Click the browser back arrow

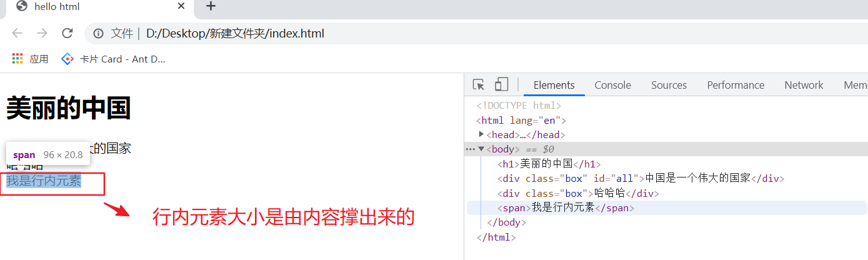coord(17,33)
